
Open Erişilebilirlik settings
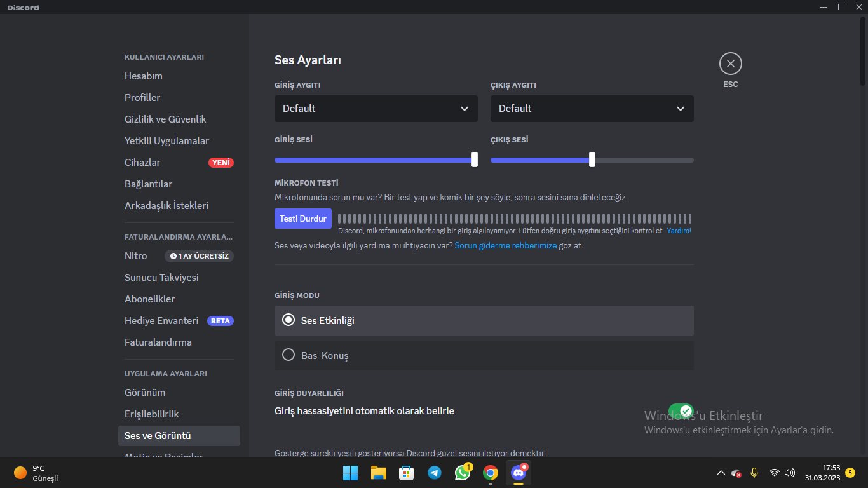click(x=179, y=414)
